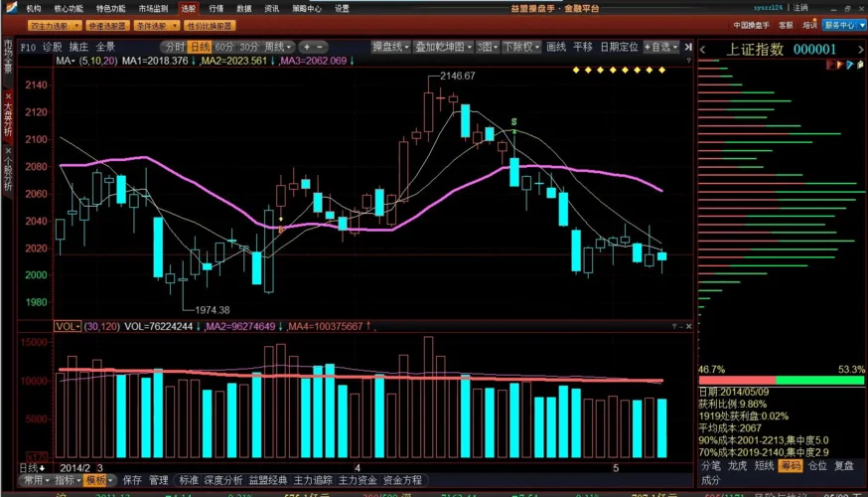
Task: Select 深度分析 template
Action: click(x=223, y=480)
